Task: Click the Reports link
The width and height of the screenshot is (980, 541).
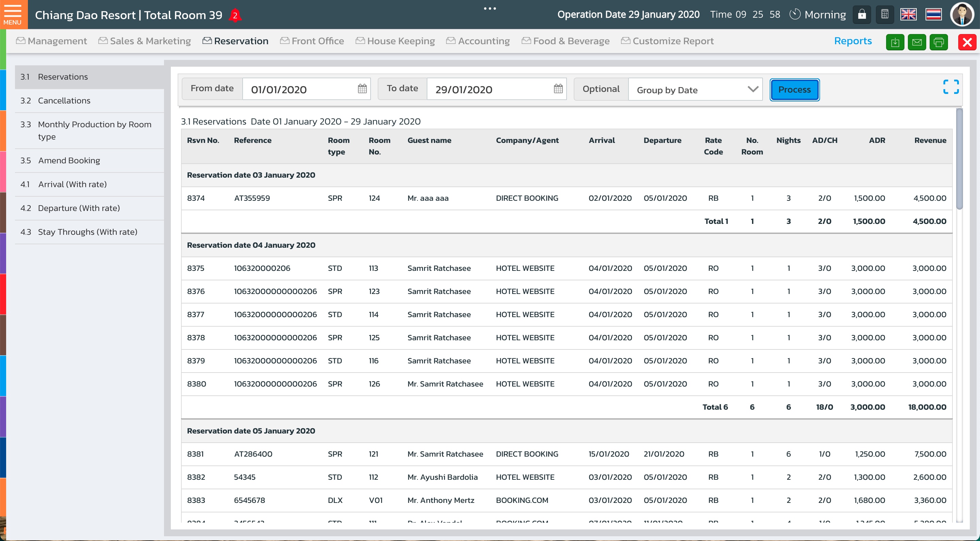Action: point(852,41)
